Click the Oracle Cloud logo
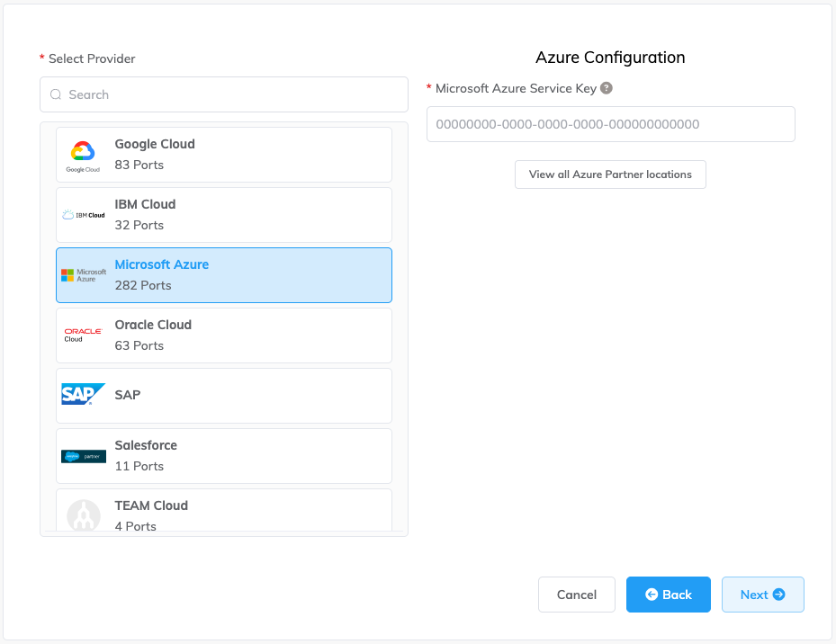The height and width of the screenshot is (644, 836). (83, 334)
